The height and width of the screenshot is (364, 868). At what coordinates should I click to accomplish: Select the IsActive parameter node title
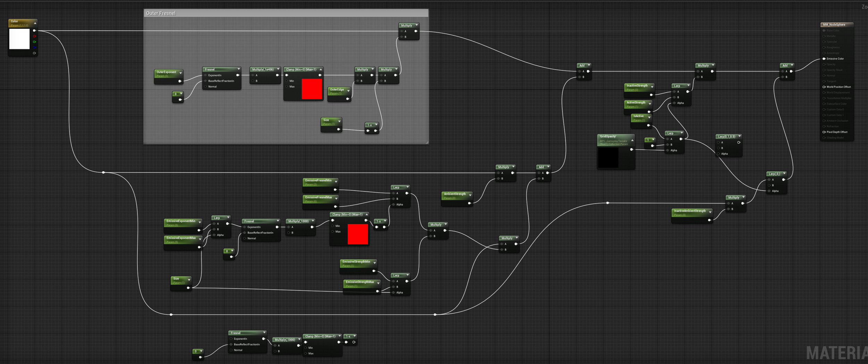tap(638, 116)
